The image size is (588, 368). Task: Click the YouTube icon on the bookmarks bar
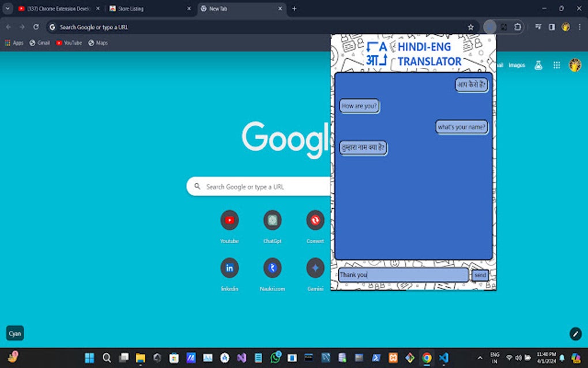(69, 42)
